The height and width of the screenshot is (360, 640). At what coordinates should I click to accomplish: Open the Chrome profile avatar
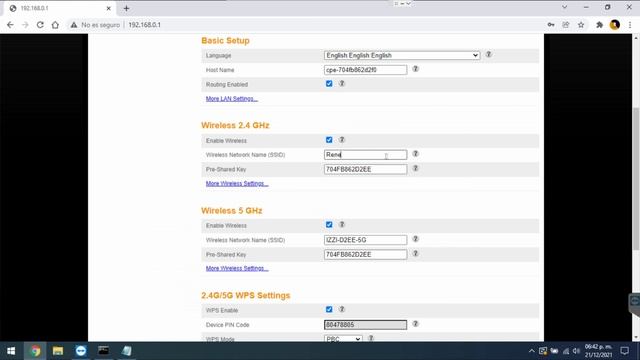coord(615,25)
